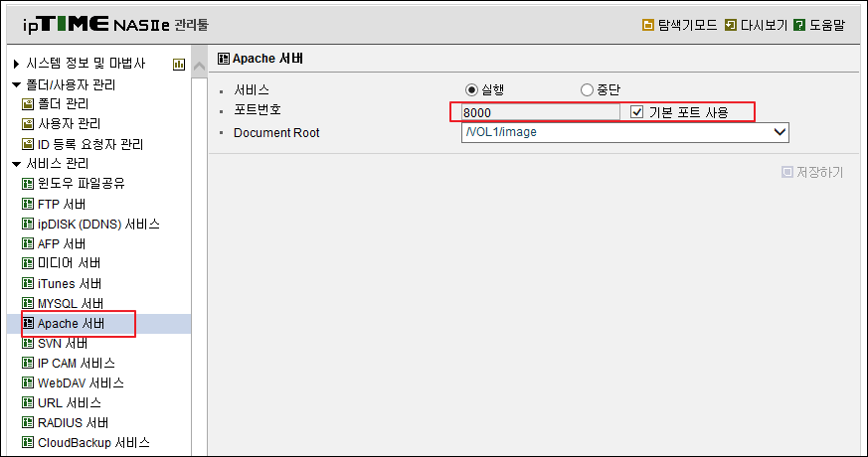Click the 시스템 정보 및 마법사 label
This screenshot has width=868, height=457.
[x=86, y=65]
